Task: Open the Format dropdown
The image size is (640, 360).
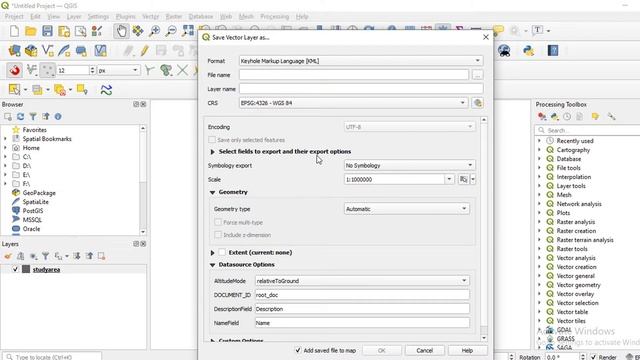Action: click(361, 61)
